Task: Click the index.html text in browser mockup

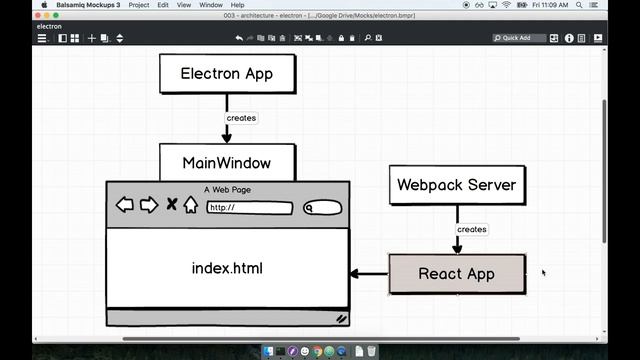Action: (x=227, y=268)
